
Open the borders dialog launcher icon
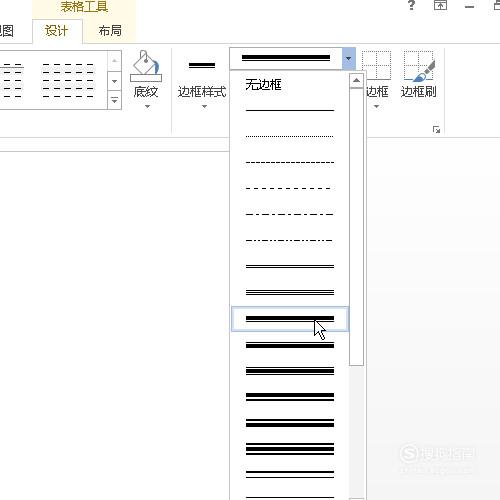click(436, 130)
